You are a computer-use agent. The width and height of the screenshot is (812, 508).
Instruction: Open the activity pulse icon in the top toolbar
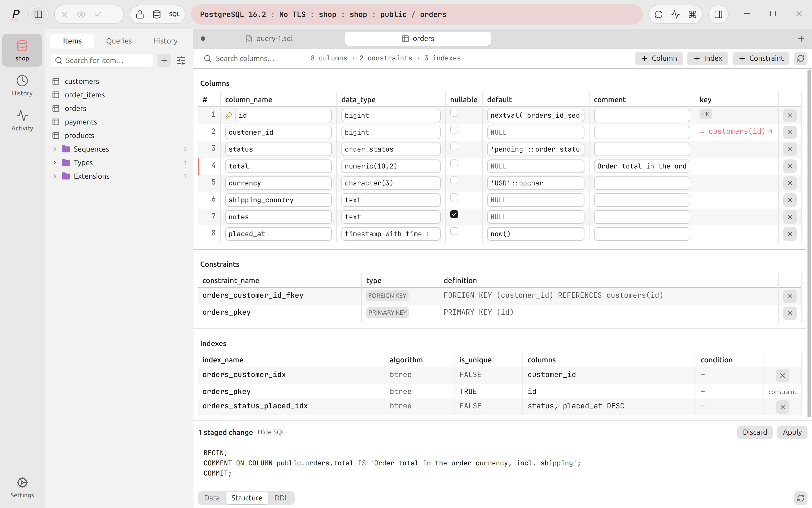676,14
